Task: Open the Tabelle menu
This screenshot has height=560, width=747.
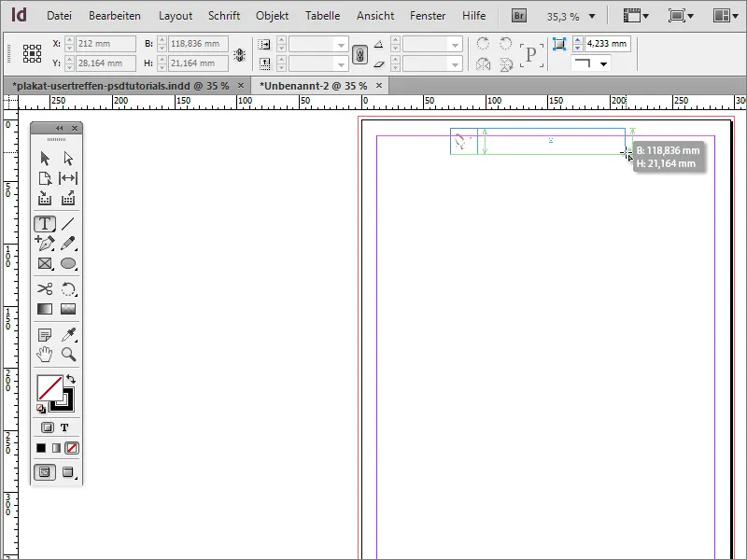Action: (322, 16)
